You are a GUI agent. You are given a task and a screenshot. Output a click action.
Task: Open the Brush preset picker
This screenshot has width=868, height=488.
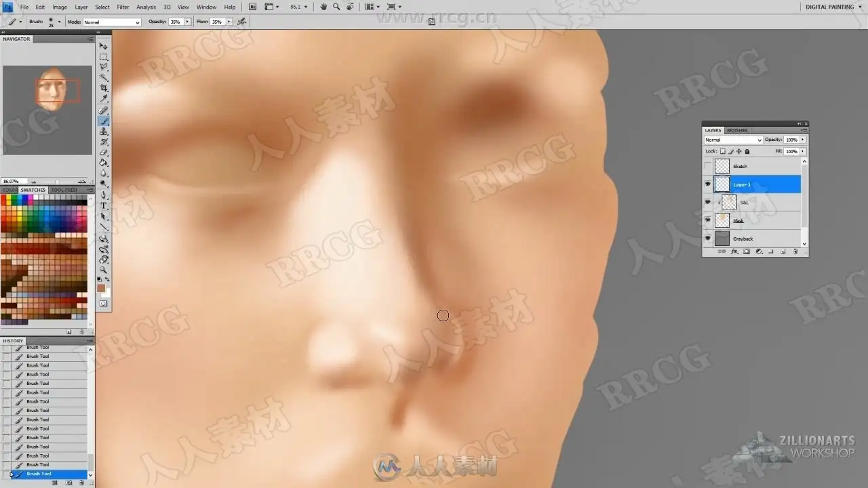tap(59, 22)
